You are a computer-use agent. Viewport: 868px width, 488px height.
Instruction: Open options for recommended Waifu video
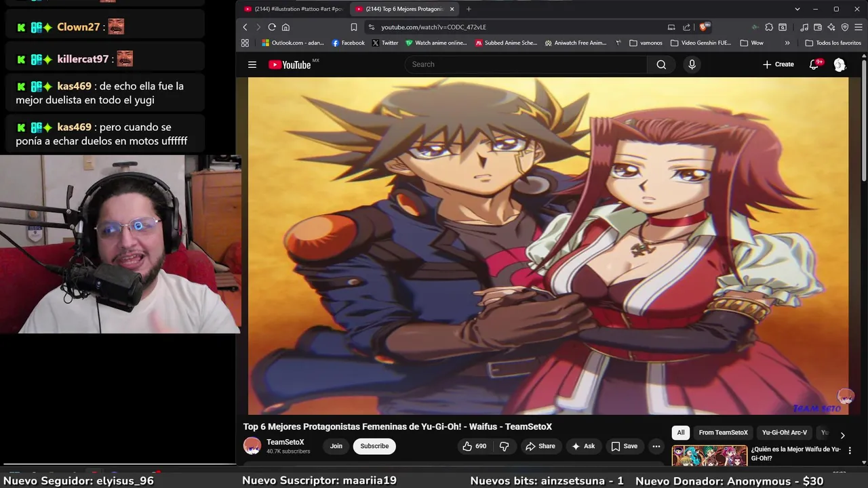(x=850, y=451)
